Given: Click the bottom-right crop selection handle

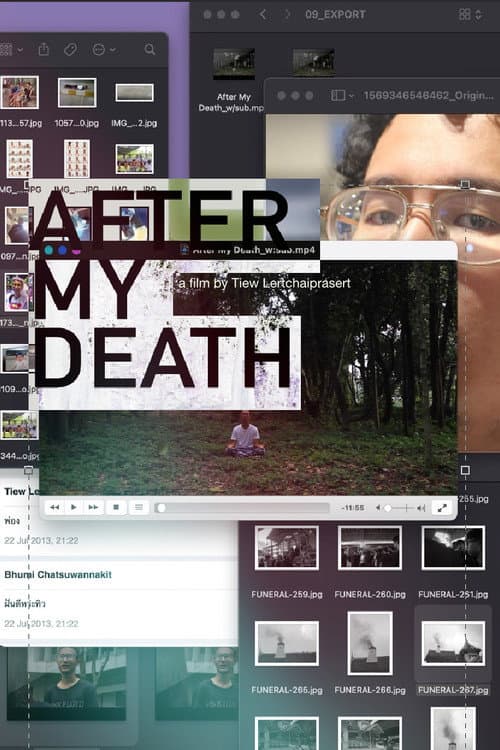Looking at the screenshot, I should click(465, 471).
